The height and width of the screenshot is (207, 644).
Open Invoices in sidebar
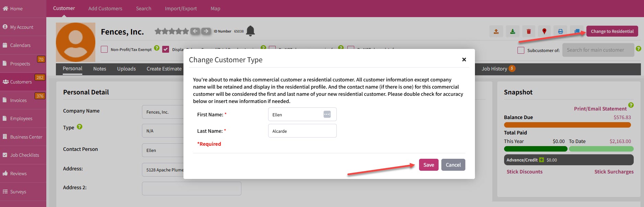23,100
